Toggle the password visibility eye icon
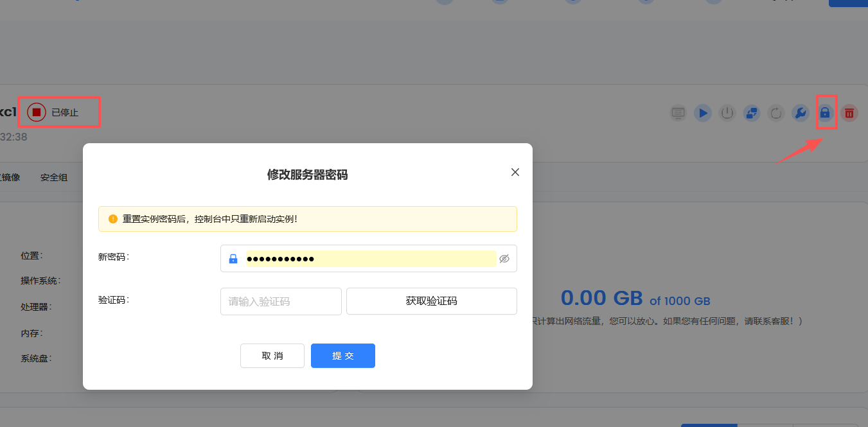 (504, 258)
